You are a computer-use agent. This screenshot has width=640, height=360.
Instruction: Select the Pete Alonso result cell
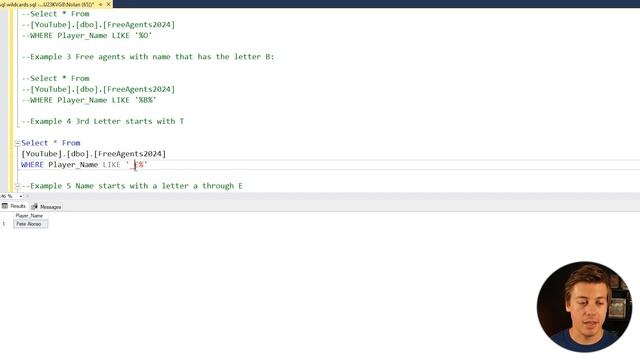coord(31,224)
